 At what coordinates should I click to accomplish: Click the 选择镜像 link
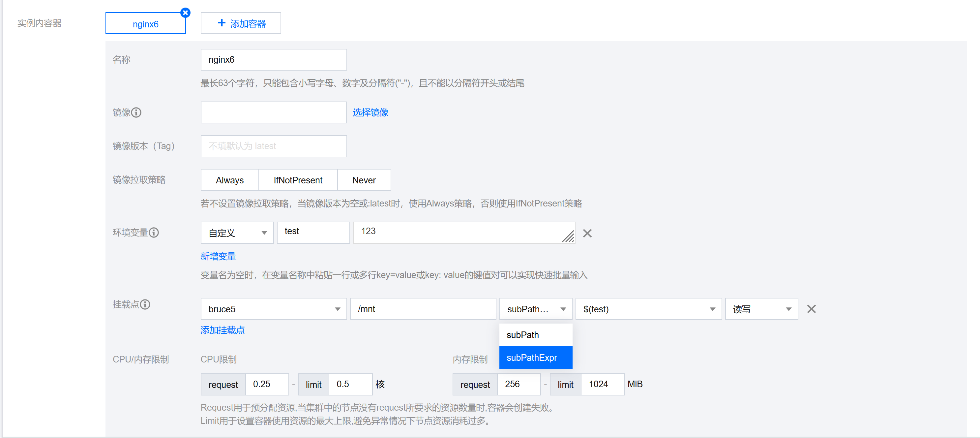pyautogui.click(x=370, y=113)
